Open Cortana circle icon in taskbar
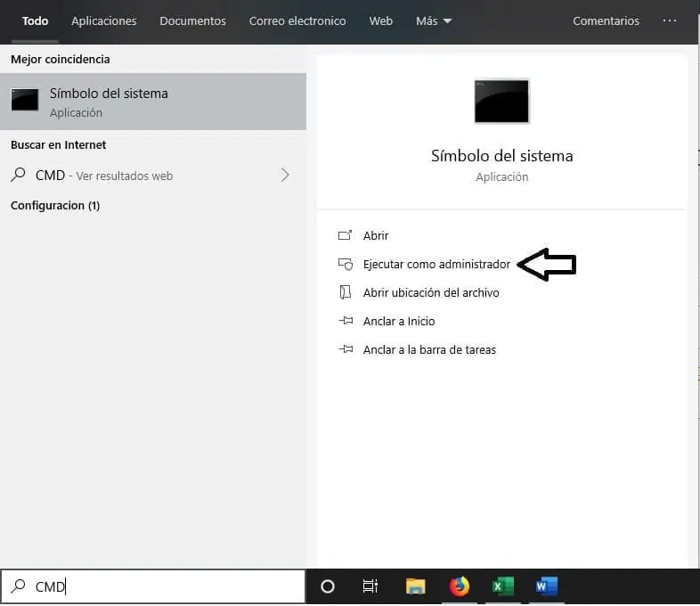The height and width of the screenshot is (606, 700). (328, 586)
